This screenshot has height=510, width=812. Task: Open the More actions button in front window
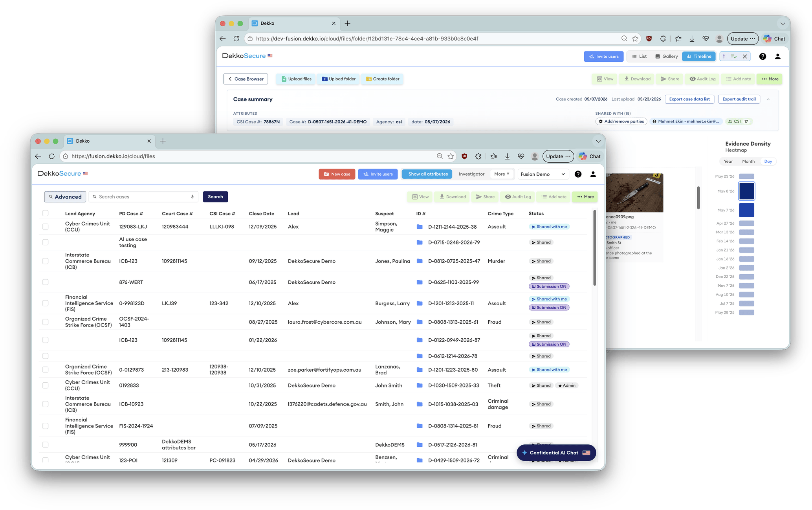[585, 197]
